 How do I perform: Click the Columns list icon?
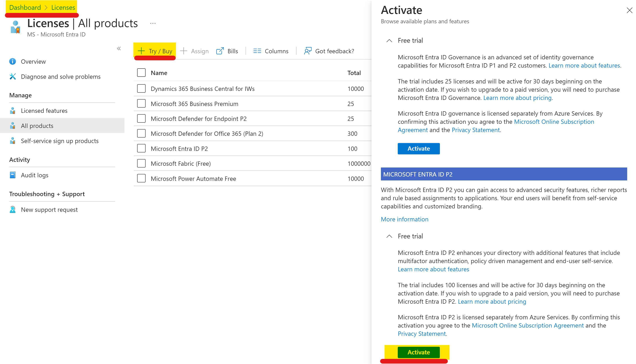click(x=257, y=51)
